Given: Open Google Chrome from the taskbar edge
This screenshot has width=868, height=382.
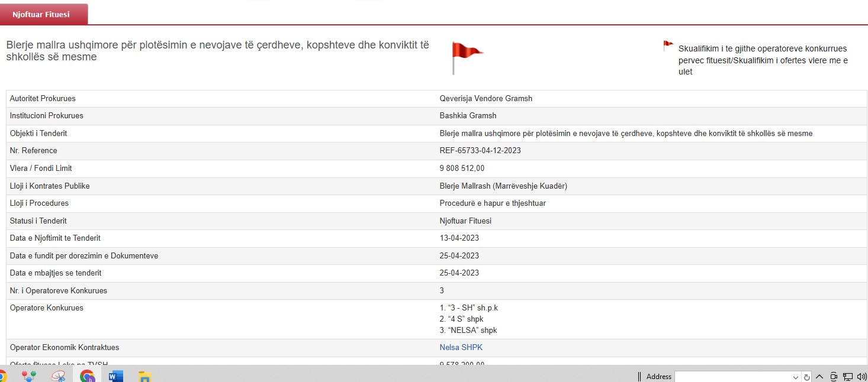Looking at the screenshot, I should coord(2,376).
